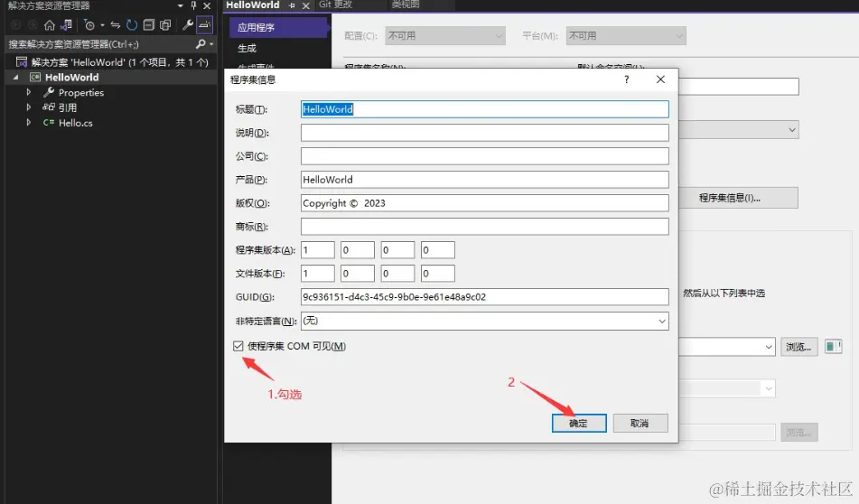859x504 pixels.
Task: Expand the Properties node
Action: pos(29,92)
